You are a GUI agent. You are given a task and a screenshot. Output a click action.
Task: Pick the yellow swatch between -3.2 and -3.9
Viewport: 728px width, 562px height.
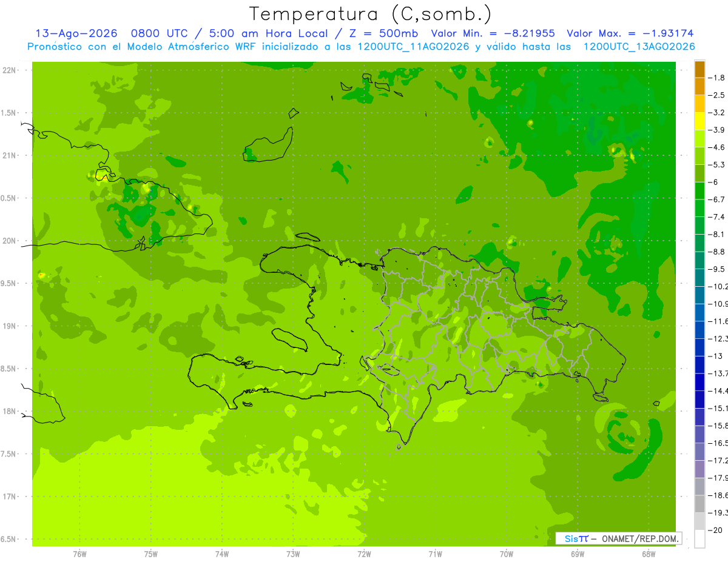point(699,121)
